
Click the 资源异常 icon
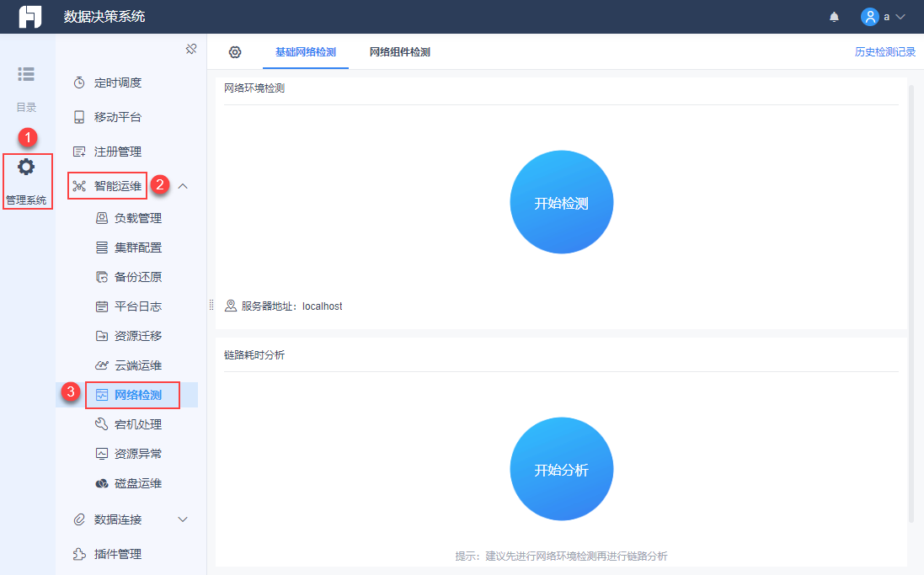102,454
